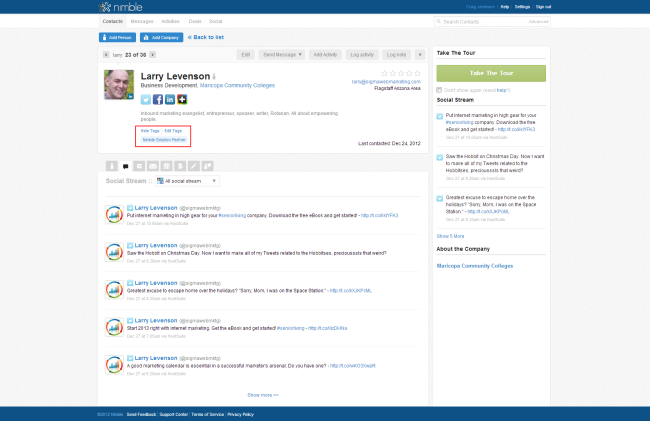Click the Log note button
The width and height of the screenshot is (650, 421).
pyautogui.click(x=396, y=55)
